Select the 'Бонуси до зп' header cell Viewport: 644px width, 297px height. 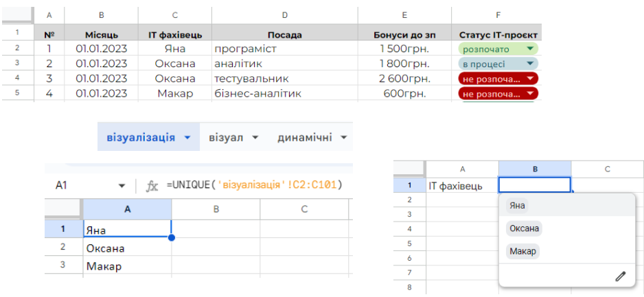404,35
